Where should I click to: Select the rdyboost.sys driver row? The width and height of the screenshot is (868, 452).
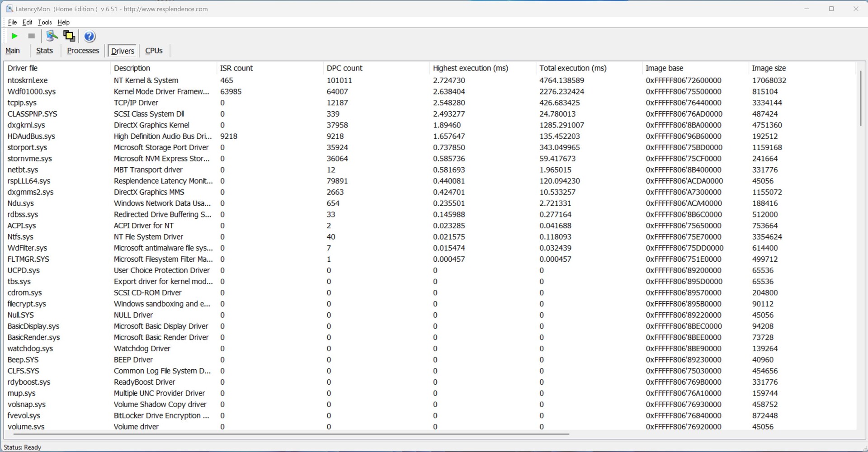429,382
